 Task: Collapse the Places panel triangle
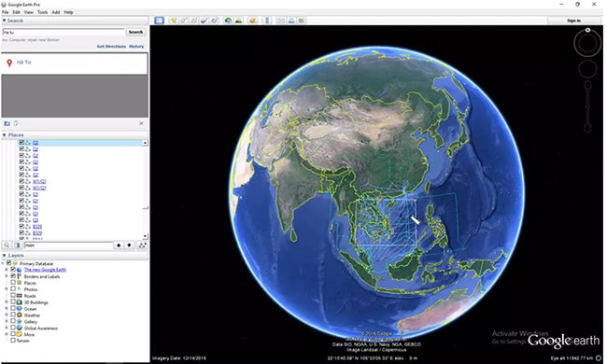point(5,135)
